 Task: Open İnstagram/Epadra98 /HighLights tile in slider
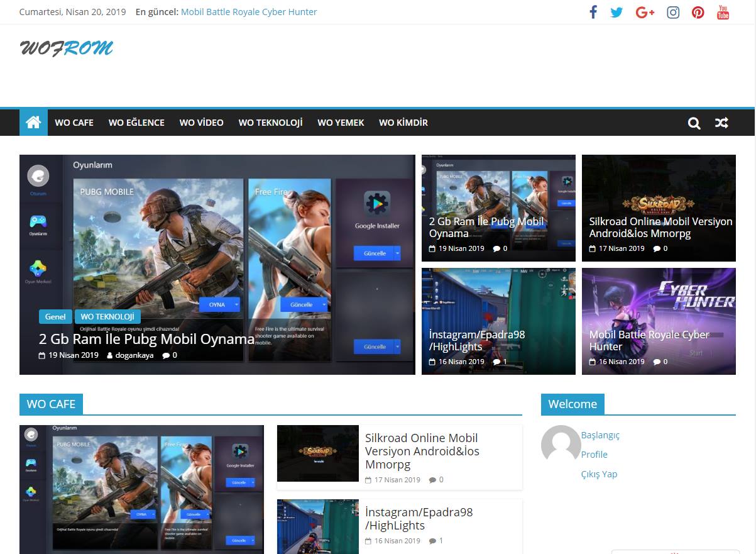click(477, 340)
